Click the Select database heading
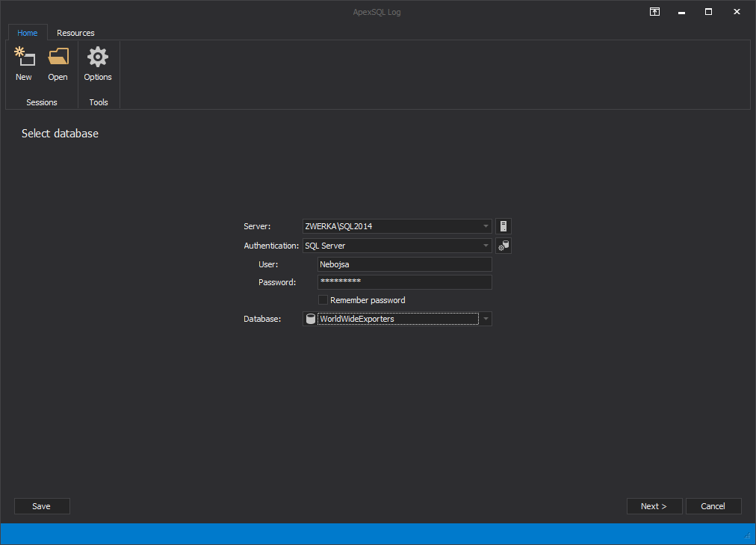The height and width of the screenshot is (545, 756). [60, 134]
